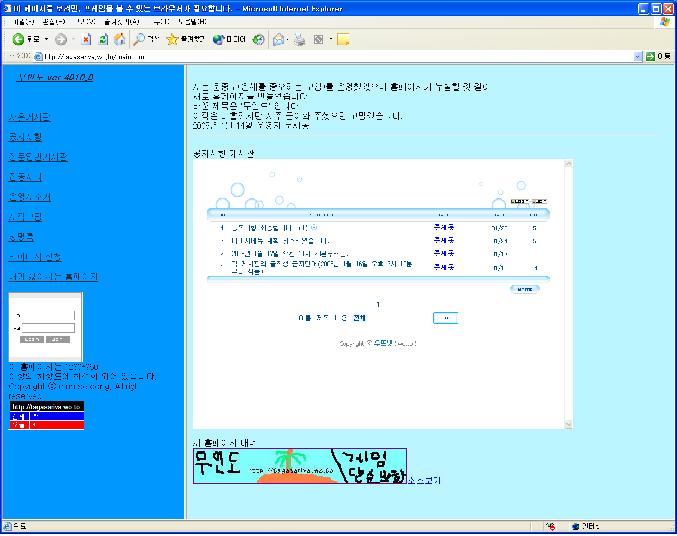The width and height of the screenshot is (677, 536).
Task: Click the 이동 Go button beside address bar
Action: (661, 56)
